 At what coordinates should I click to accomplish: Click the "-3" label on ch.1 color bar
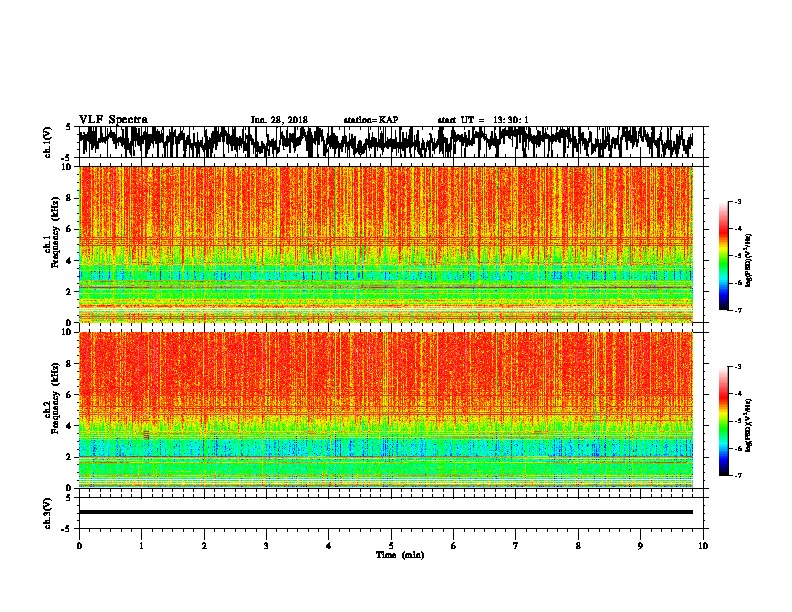click(x=737, y=202)
